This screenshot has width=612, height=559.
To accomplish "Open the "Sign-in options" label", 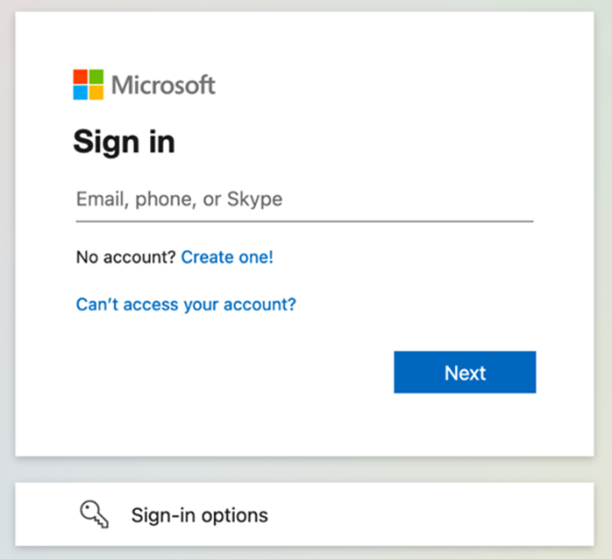I will click(x=200, y=516).
